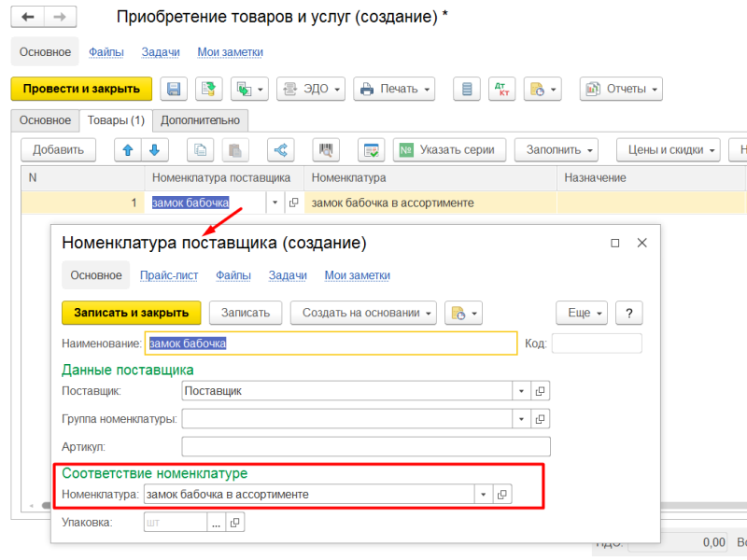The width and height of the screenshot is (747, 560).
Task: Open the document structure list icon
Action: pyautogui.click(x=467, y=89)
